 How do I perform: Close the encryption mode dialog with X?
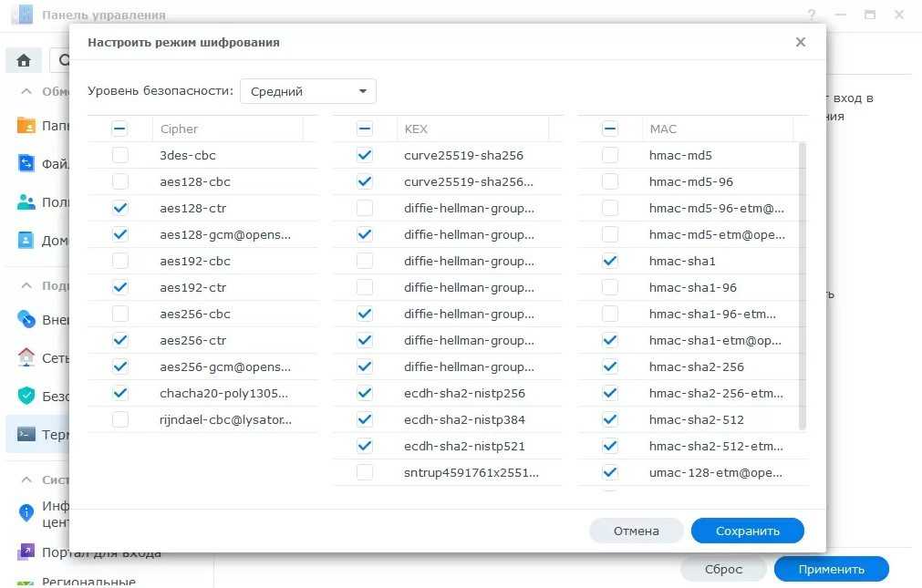(801, 42)
